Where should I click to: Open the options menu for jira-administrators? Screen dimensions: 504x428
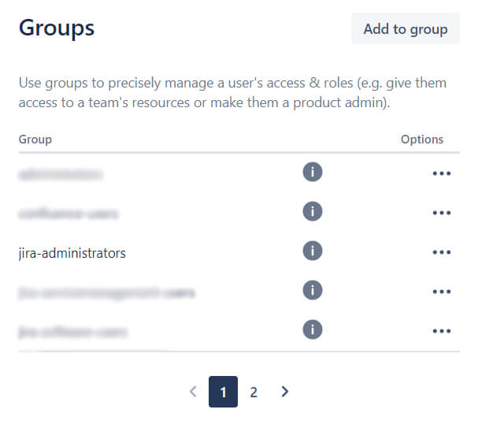(x=442, y=252)
